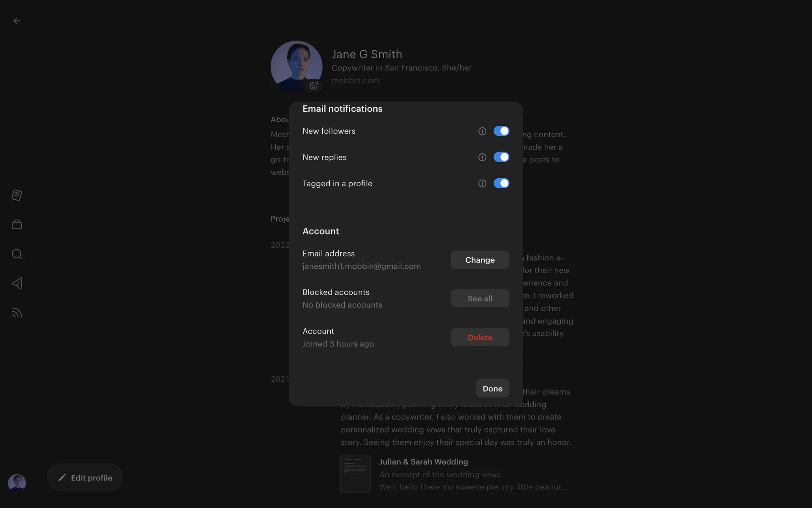The image size is (812, 508).
Task: Click info icon next to New followers
Action: point(482,131)
